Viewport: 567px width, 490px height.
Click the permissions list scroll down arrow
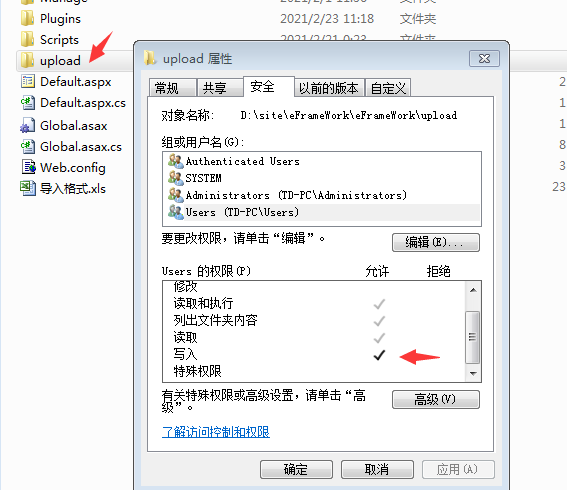473,373
